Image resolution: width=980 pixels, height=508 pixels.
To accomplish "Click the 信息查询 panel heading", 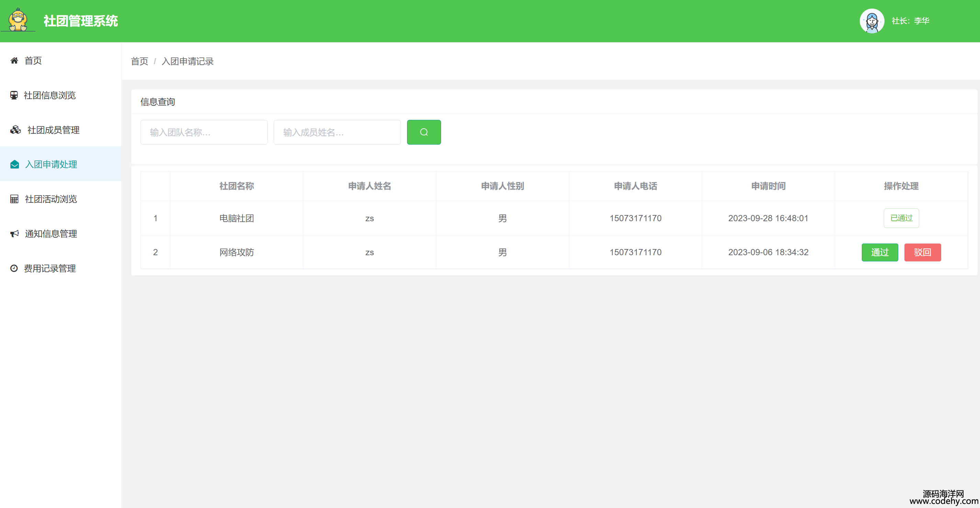I will tap(158, 102).
